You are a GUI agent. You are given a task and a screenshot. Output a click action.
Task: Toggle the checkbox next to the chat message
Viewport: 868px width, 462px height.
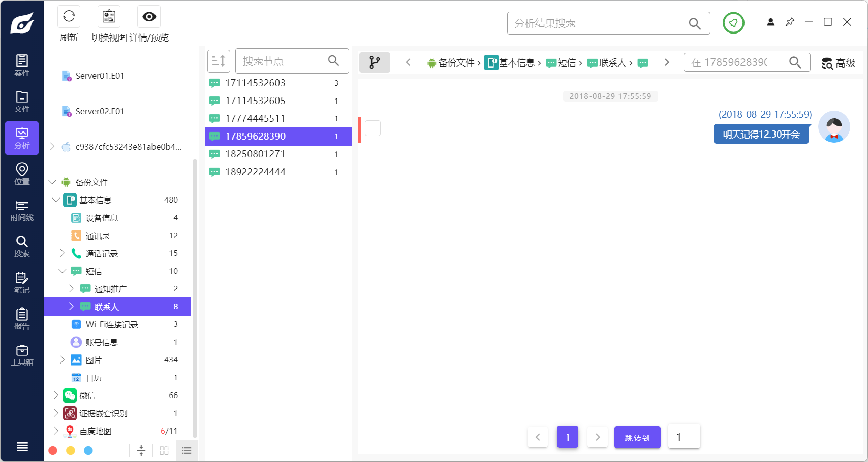pyautogui.click(x=373, y=128)
